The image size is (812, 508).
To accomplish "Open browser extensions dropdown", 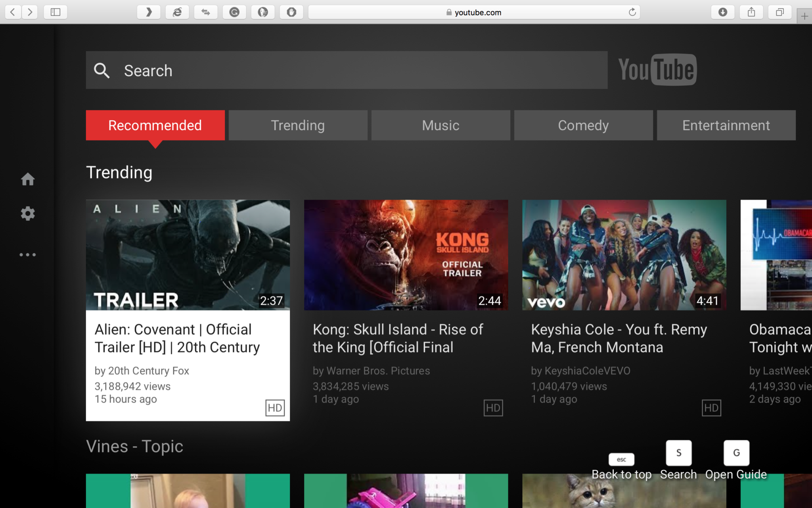I will pyautogui.click(x=149, y=12).
